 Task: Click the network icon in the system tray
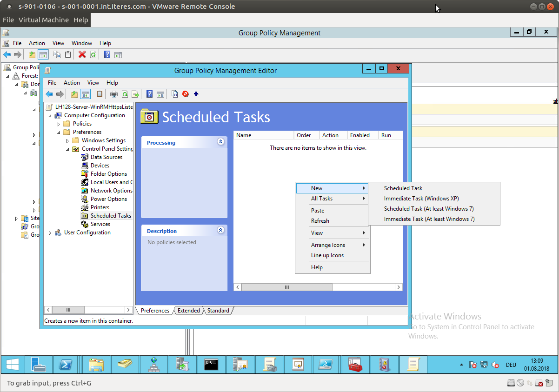click(484, 365)
